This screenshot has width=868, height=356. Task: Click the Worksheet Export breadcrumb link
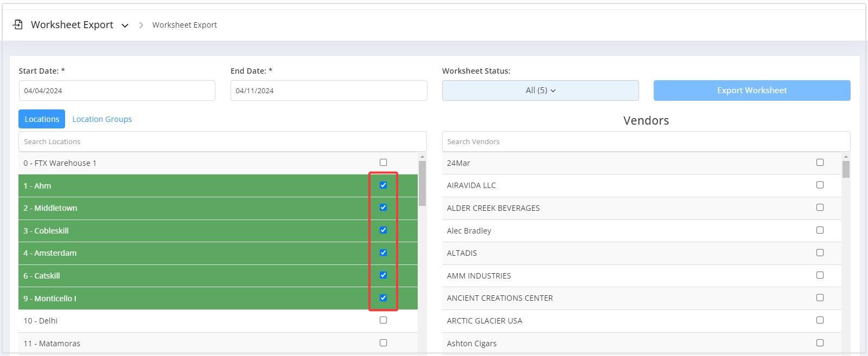point(184,25)
